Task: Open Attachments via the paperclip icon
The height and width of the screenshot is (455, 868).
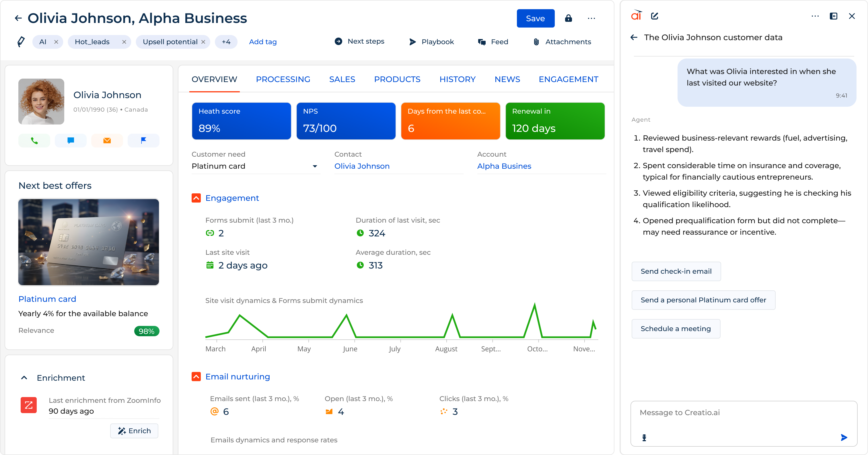Action: coord(536,42)
